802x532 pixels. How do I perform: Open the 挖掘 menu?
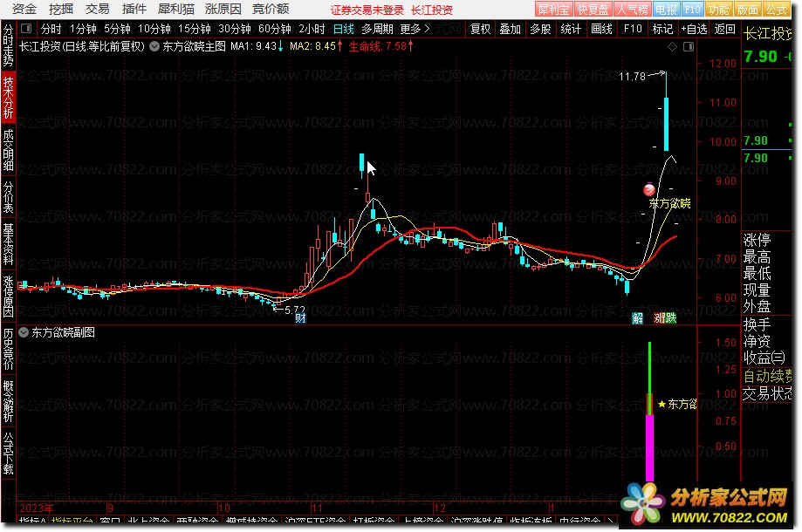(x=61, y=9)
